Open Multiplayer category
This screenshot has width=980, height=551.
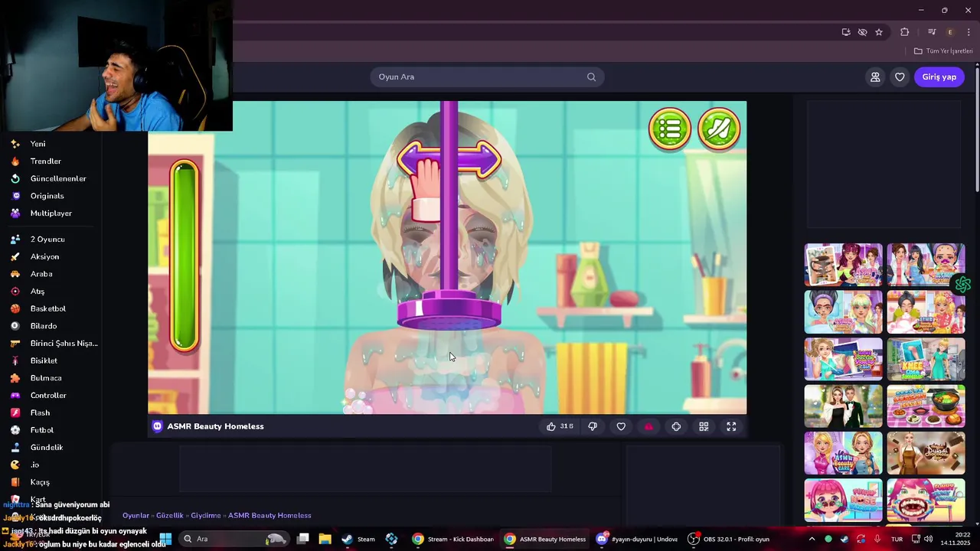(x=51, y=214)
